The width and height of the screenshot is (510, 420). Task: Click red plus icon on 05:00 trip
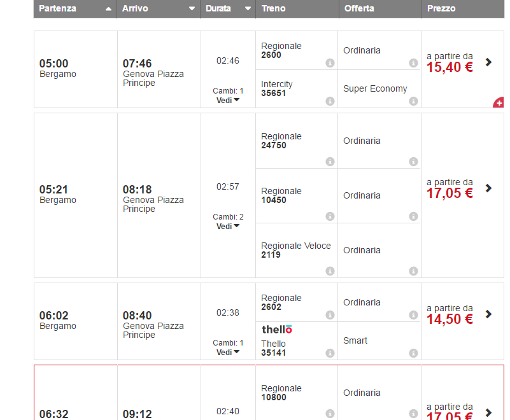(x=499, y=102)
